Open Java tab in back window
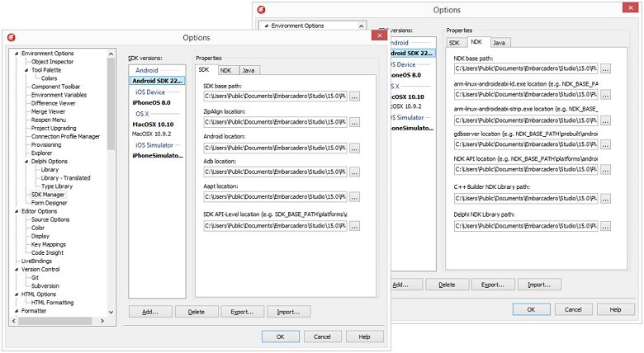Viewport: 644px width, 353px height. [499, 43]
